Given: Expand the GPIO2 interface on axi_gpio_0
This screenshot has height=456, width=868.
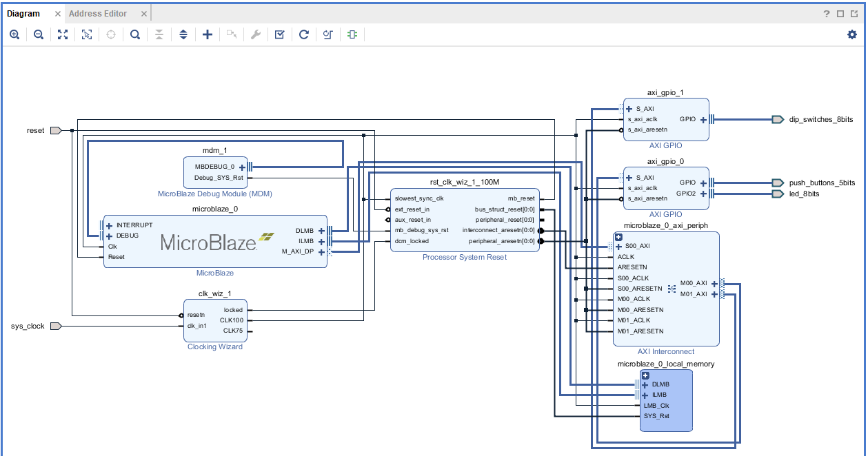Looking at the screenshot, I should [x=703, y=194].
